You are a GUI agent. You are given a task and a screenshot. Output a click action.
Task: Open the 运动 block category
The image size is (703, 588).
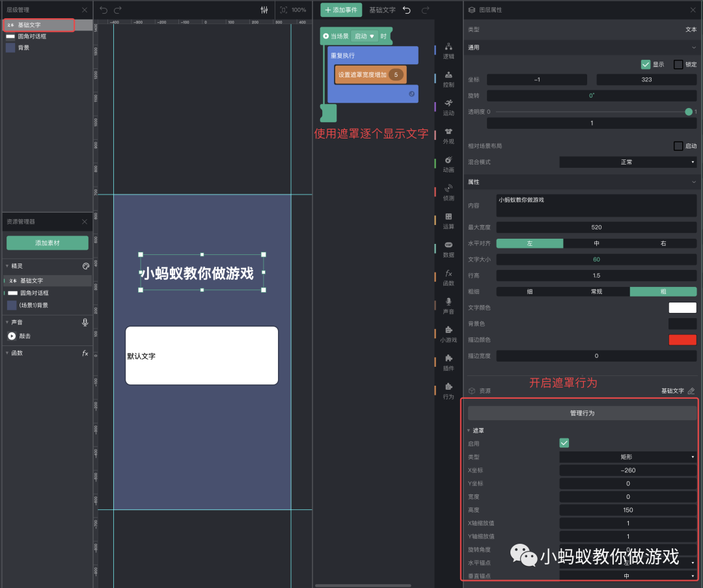(448, 107)
